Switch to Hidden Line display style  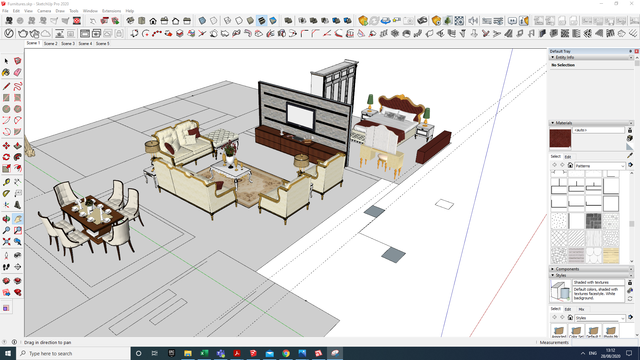239,21
